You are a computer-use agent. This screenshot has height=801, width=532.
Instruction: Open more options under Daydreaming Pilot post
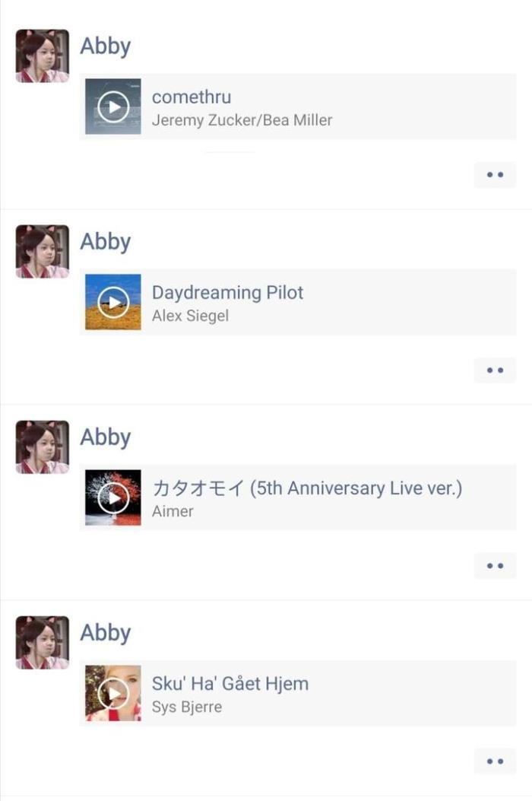(495, 370)
